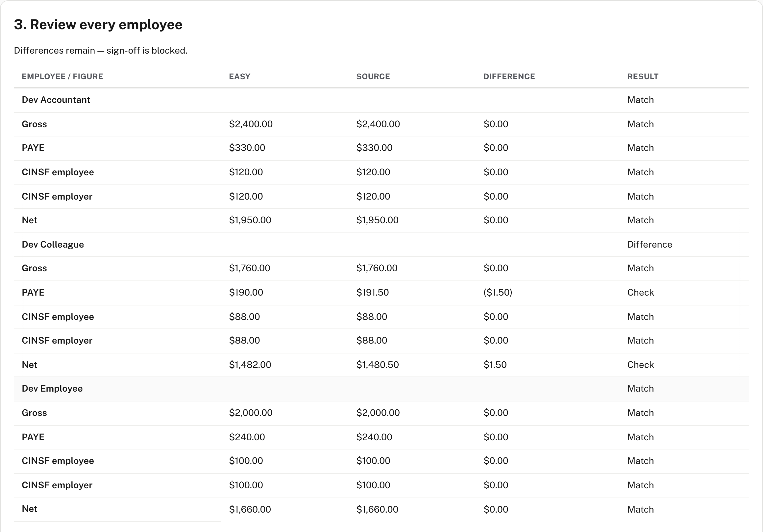Select the Dev Colleague employee row
Screen dimensions: 763x532
coord(381,245)
